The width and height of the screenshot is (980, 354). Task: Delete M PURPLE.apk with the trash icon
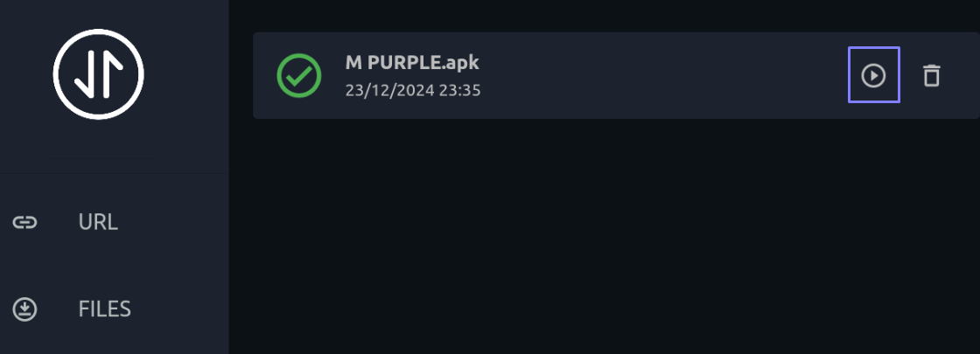click(x=931, y=75)
